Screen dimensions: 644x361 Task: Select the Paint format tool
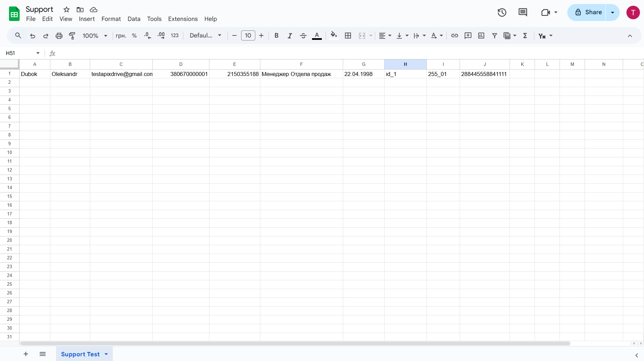coord(72,36)
